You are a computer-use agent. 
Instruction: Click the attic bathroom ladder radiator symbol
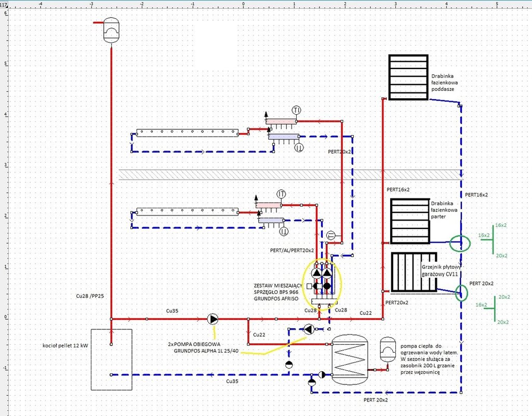[408, 77]
